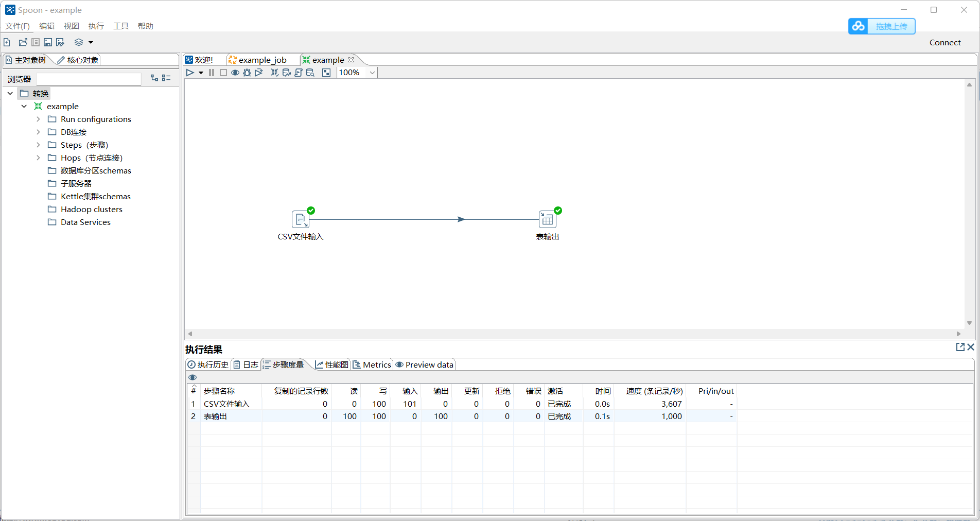Screen dimensions: 980x521
Task: Run the transformation with the play button
Action: click(x=190, y=73)
